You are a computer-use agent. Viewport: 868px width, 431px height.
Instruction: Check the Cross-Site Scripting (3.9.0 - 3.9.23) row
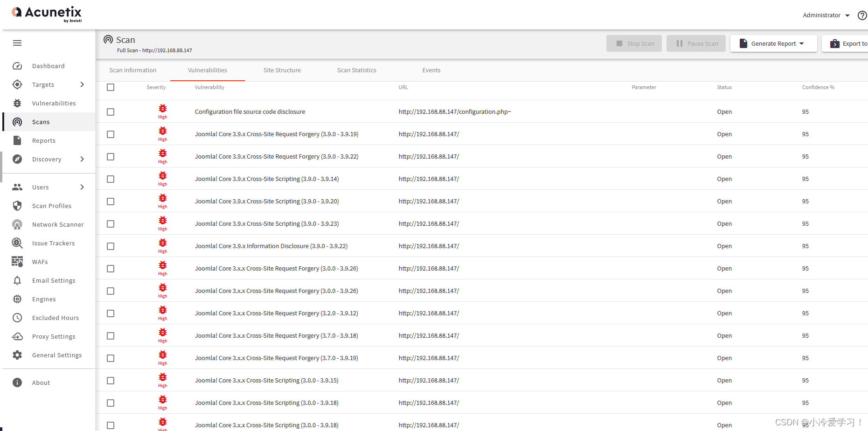(111, 224)
